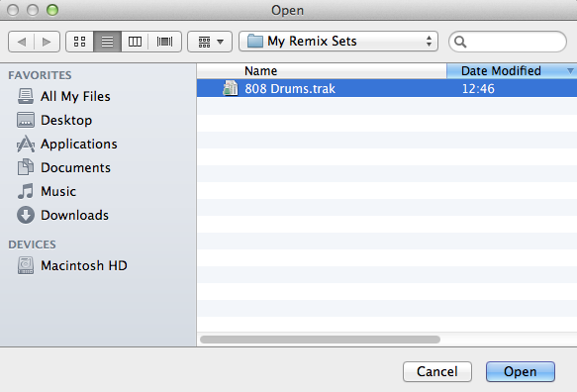This screenshot has height=392, width=577.
Task: Go forward to next folder
Action: click(x=47, y=42)
